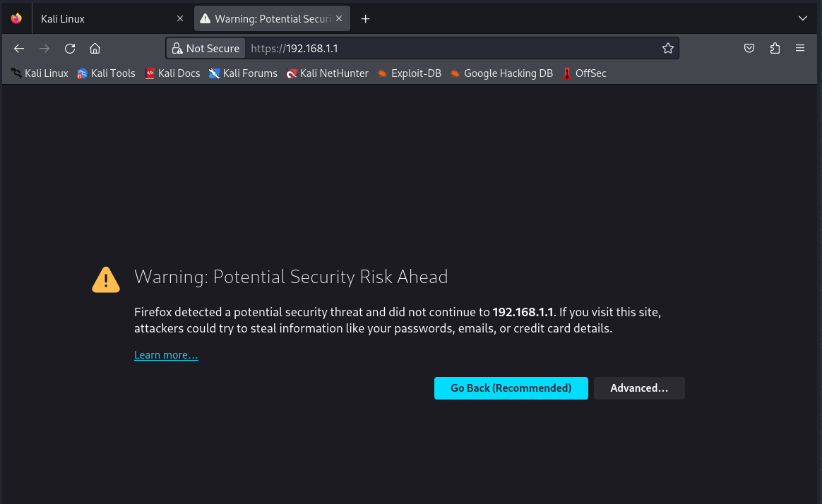The image size is (822, 504).
Task: Open the Save to Pocket icon
Action: tap(749, 49)
